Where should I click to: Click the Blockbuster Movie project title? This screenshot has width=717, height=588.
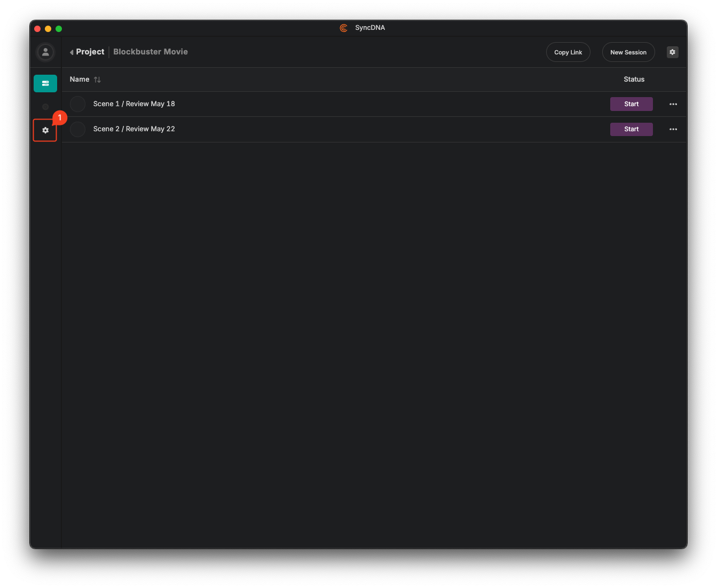click(x=151, y=52)
